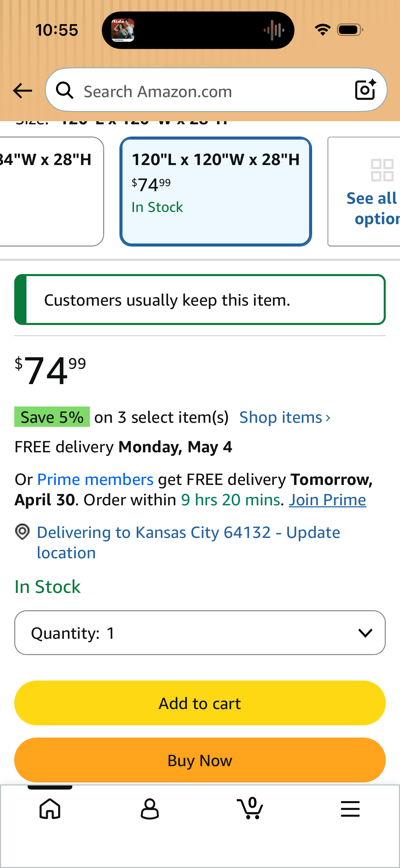Open your profile from the bottom bar

coord(150,809)
